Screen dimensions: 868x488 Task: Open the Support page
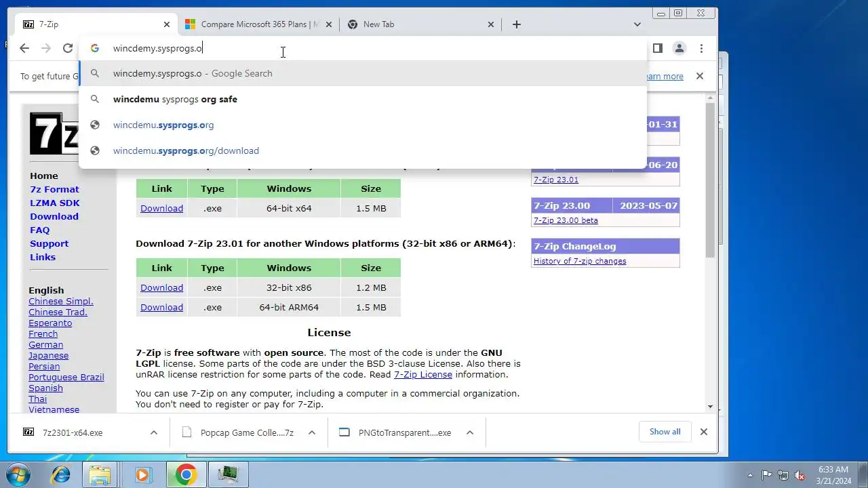(x=49, y=243)
